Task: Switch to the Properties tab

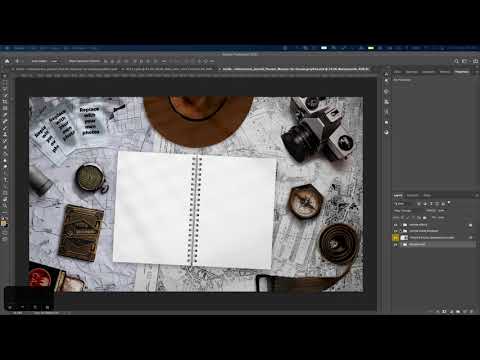Action: pos(461,72)
